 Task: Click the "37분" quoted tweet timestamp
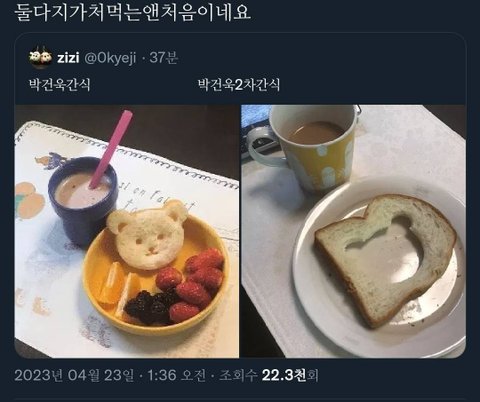tap(163, 58)
